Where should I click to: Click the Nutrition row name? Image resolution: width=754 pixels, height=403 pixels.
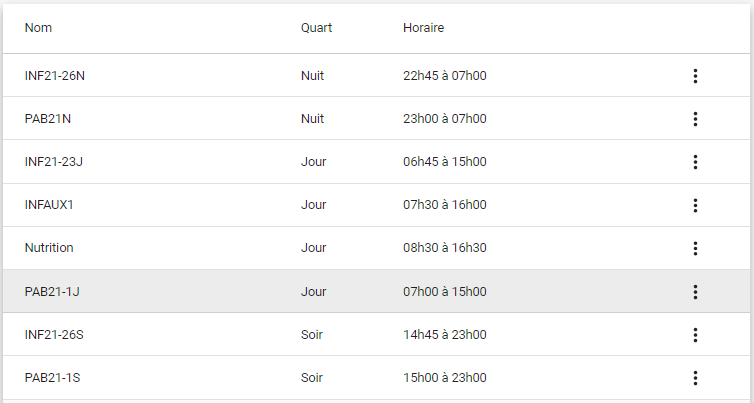point(49,248)
